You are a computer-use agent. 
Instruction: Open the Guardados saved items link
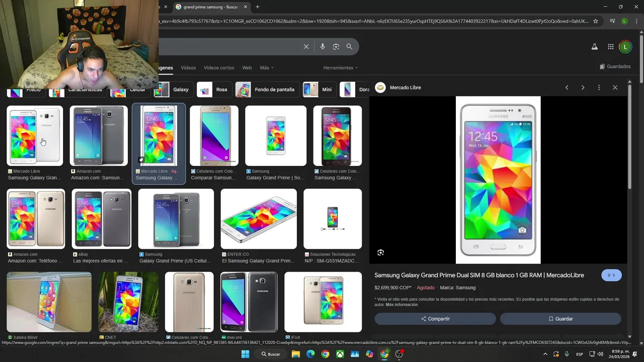click(615, 66)
